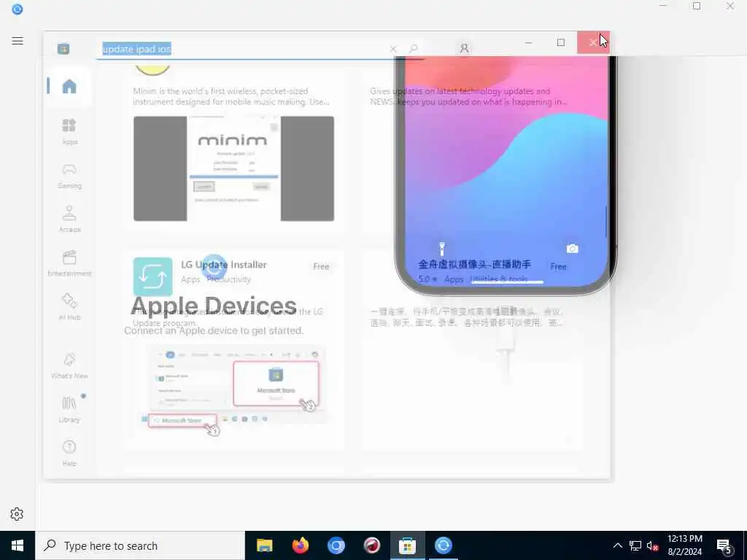Click the Free label on LG Update Installer
The width and height of the screenshot is (747, 560).
coord(321,266)
